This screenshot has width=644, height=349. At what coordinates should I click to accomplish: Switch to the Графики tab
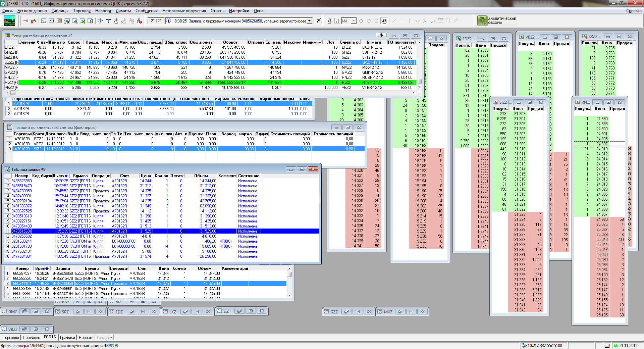(x=68, y=338)
